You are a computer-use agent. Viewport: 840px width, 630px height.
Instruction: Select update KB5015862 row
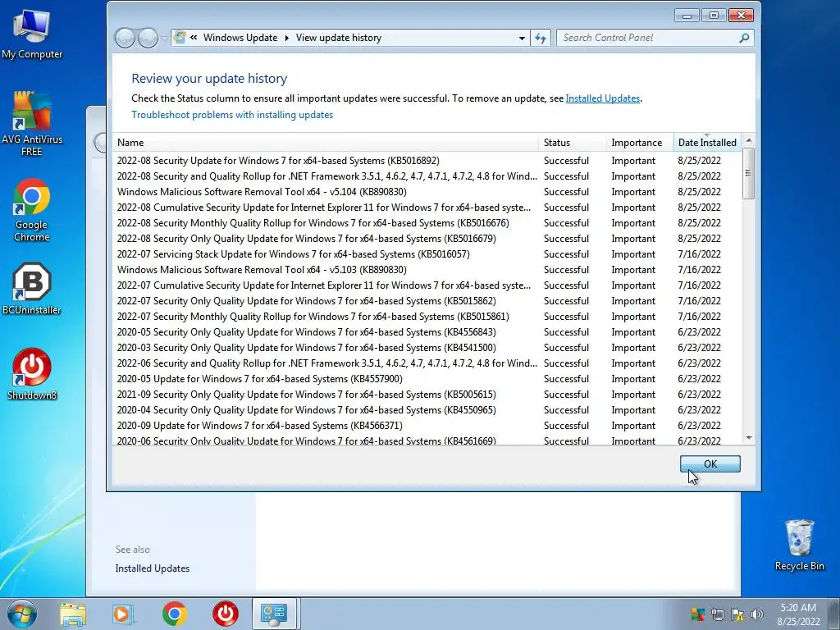pos(427,301)
